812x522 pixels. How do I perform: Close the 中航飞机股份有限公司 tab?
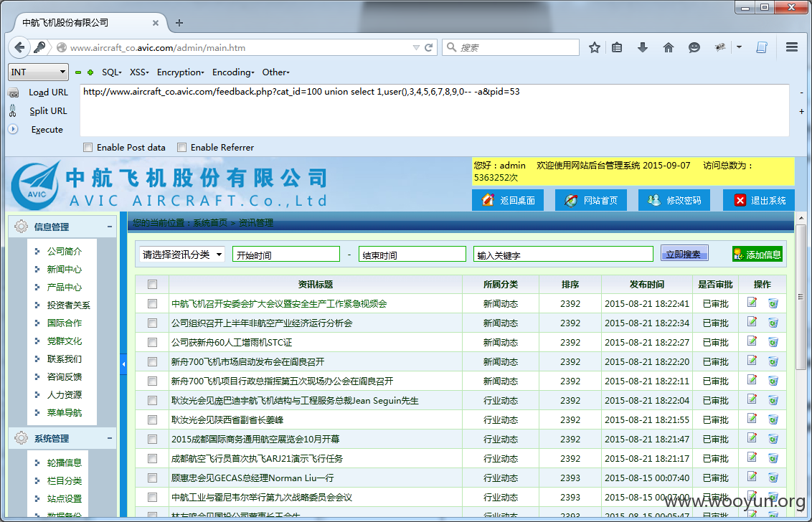pos(156,23)
